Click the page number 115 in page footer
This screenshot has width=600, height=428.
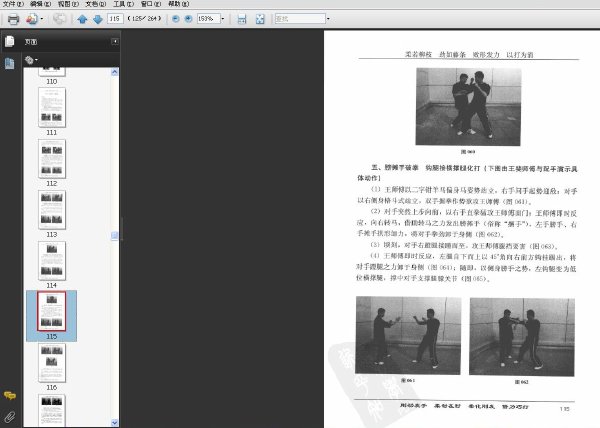coord(565,408)
